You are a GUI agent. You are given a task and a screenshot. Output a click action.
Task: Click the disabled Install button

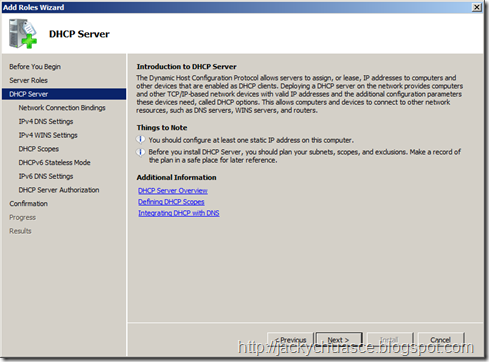pyautogui.click(x=389, y=340)
